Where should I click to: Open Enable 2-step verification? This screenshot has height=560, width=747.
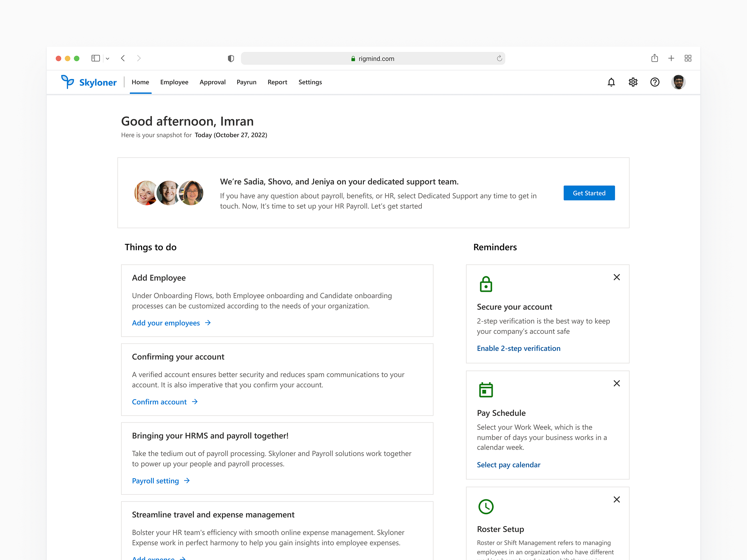tap(518, 348)
